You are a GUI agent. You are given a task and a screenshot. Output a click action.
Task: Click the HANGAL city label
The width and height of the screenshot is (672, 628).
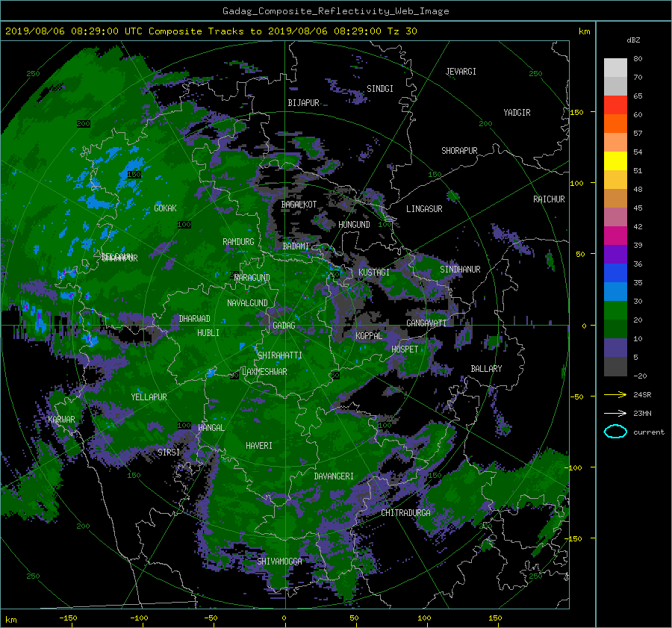pyautogui.click(x=211, y=428)
